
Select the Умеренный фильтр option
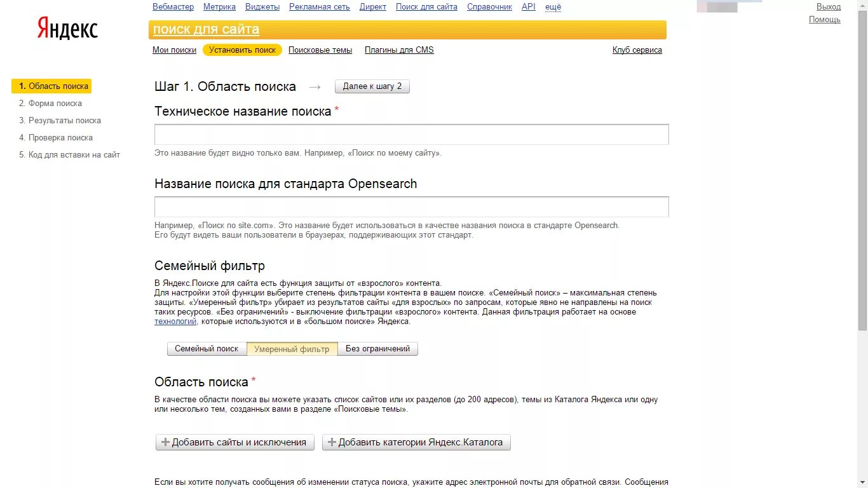[292, 349]
